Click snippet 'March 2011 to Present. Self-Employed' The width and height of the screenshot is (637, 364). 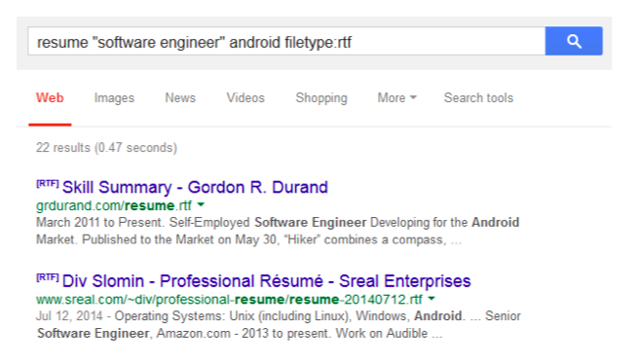tap(142, 223)
